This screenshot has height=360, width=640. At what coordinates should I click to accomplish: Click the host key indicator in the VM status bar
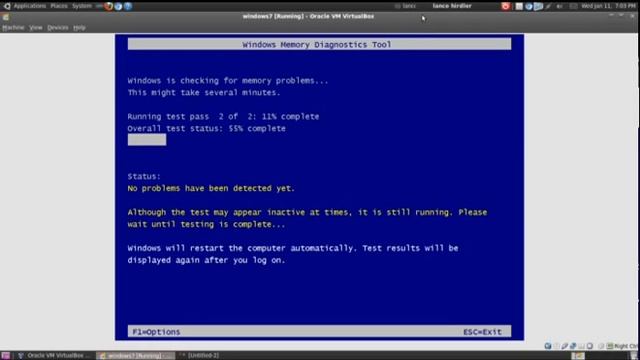coord(623,346)
